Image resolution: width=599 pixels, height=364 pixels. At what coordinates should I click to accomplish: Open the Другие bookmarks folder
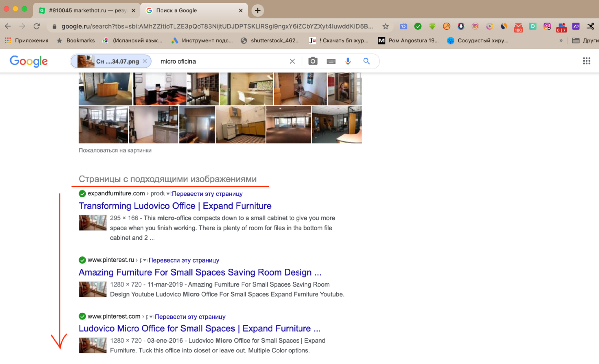click(585, 40)
